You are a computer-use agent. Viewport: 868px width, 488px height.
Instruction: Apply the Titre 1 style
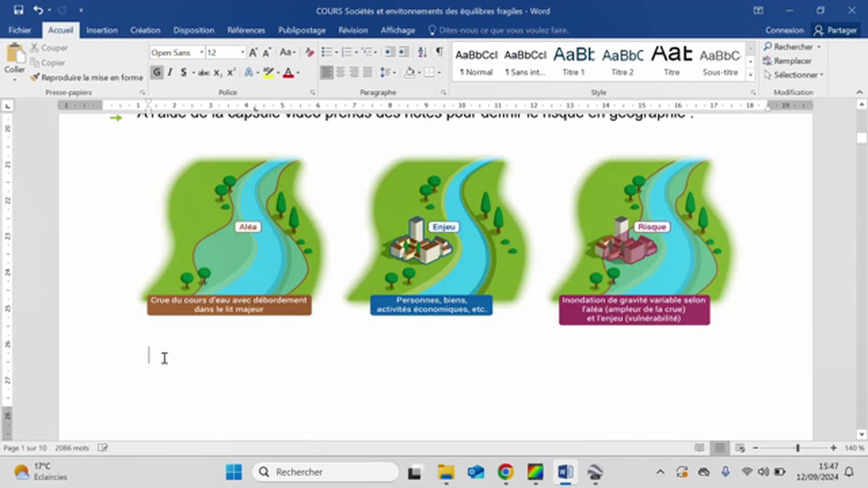(x=574, y=61)
